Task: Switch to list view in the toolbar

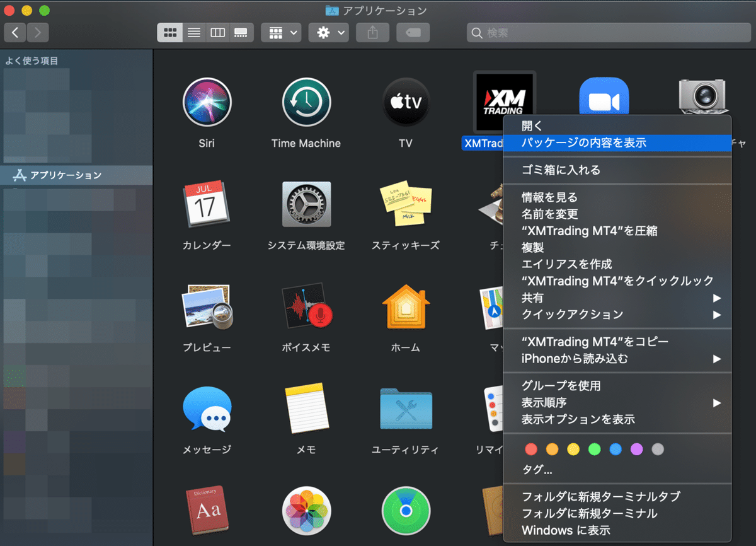Action: pyautogui.click(x=193, y=32)
